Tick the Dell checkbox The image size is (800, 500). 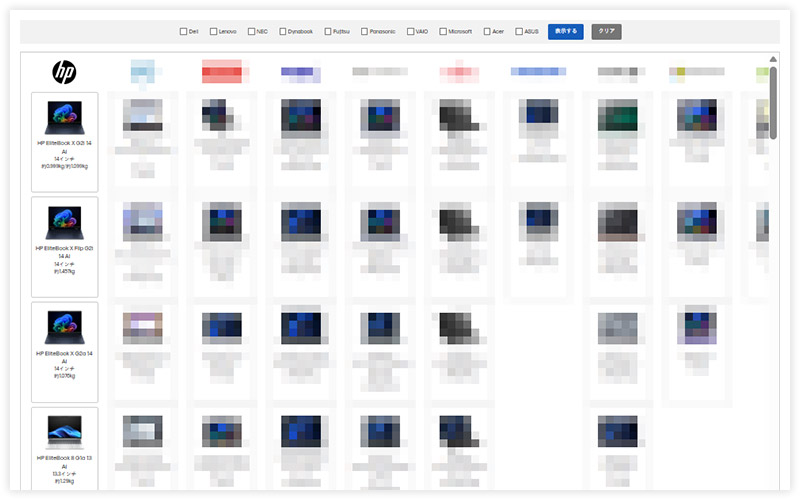click(x=183, y=32)
